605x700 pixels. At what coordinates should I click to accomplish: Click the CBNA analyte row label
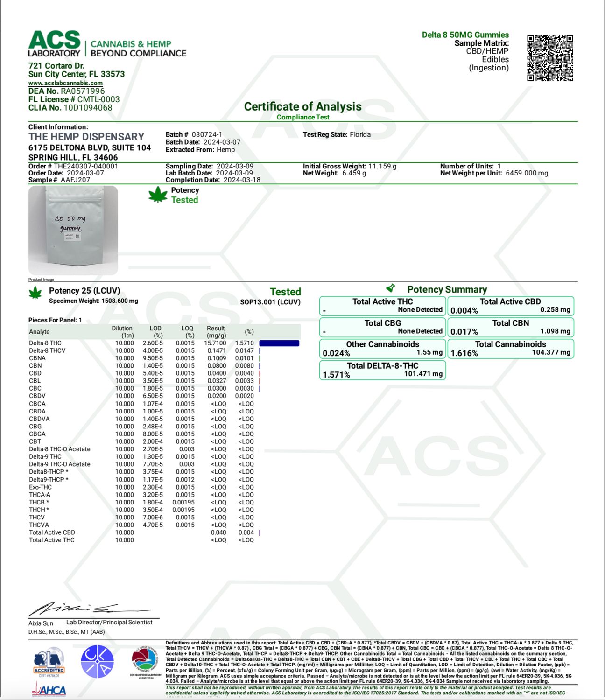[37, 358]
